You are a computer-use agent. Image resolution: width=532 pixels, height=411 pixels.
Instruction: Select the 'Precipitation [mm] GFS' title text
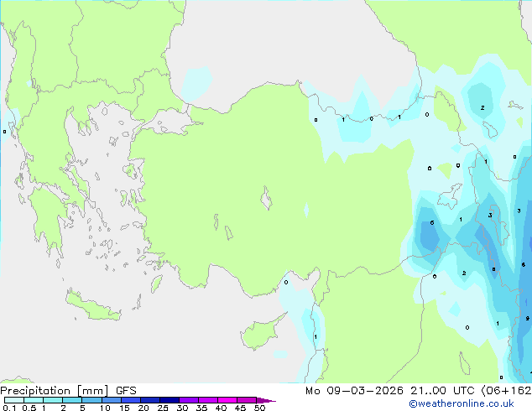coord(68,391)
